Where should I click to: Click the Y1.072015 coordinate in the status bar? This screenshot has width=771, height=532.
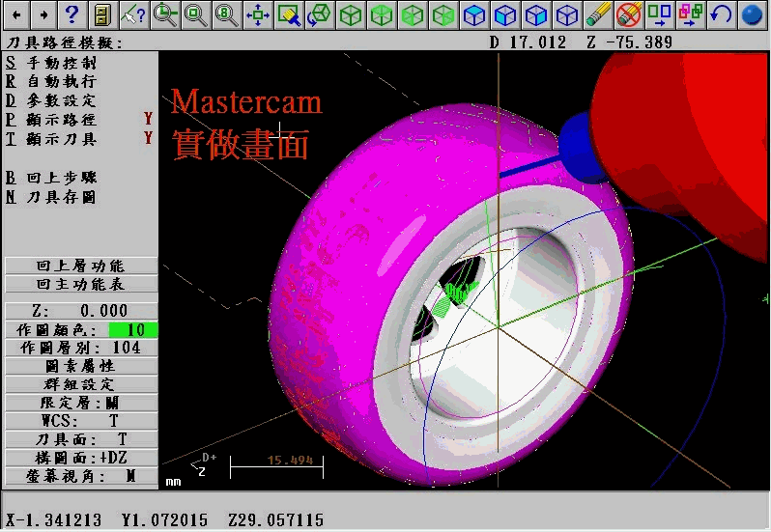pos(164,519)
